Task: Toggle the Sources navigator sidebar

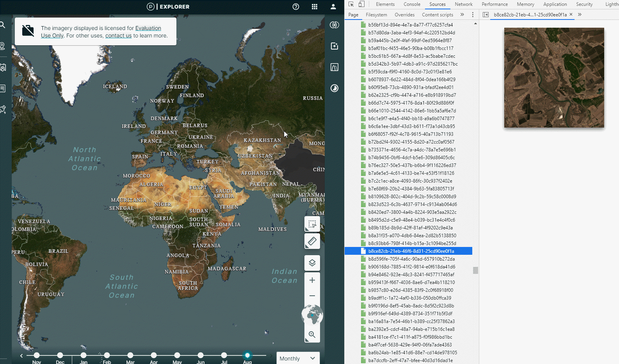Action: pyautogui.click(x=486, y=15)
